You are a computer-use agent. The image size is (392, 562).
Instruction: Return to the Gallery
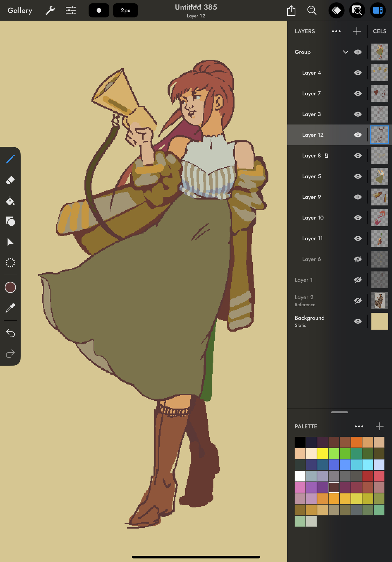tap(20, 11)
